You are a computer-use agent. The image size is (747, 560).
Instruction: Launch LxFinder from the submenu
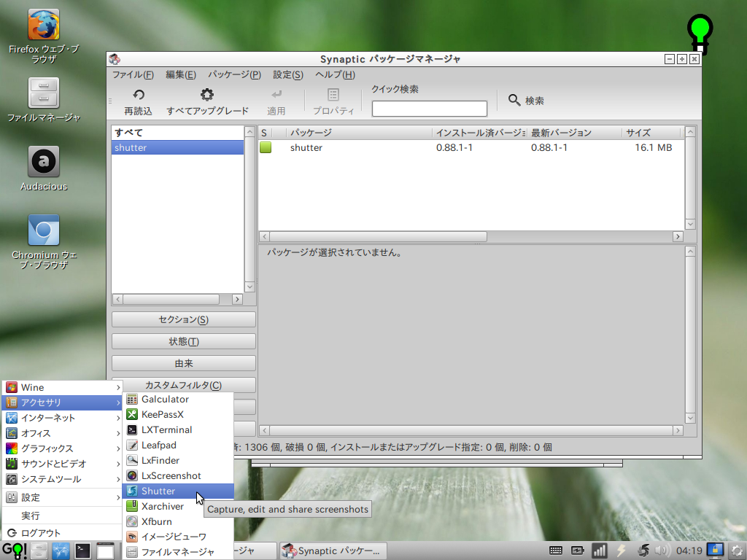point(178,461)
